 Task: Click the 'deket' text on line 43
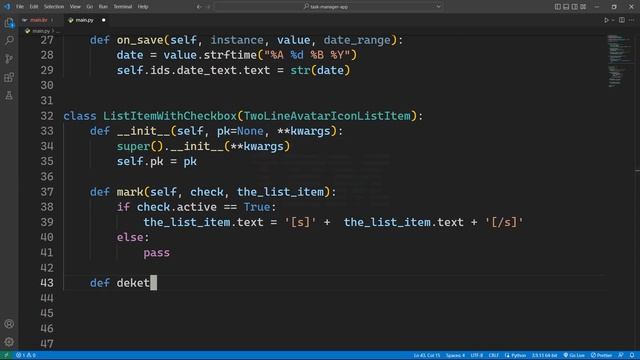tap(133, 283)
